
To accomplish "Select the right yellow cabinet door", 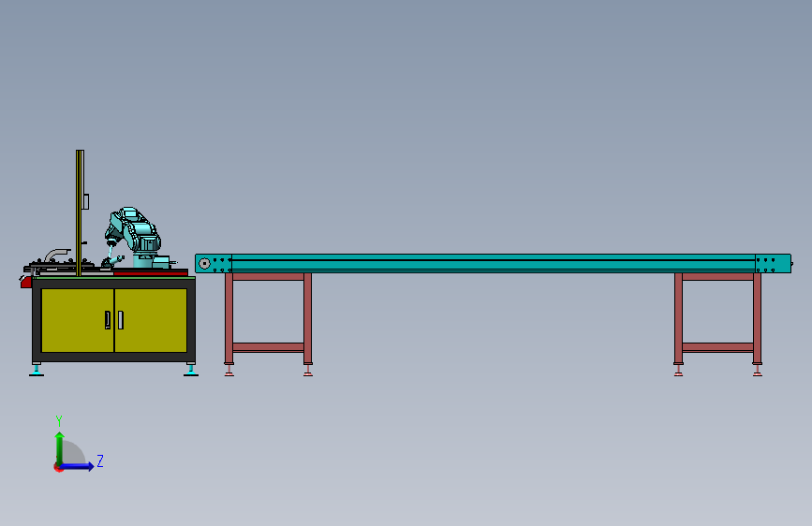I will [x=151, y=320].
